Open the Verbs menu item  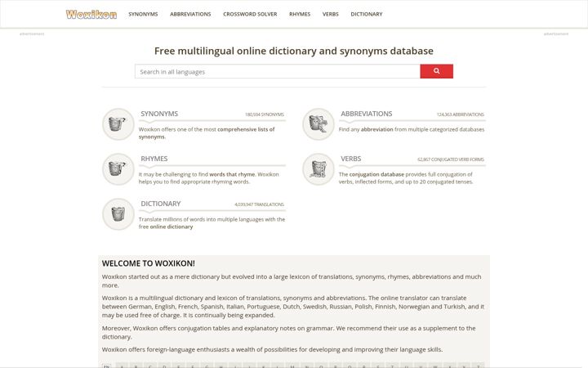[x=331, y=14]
